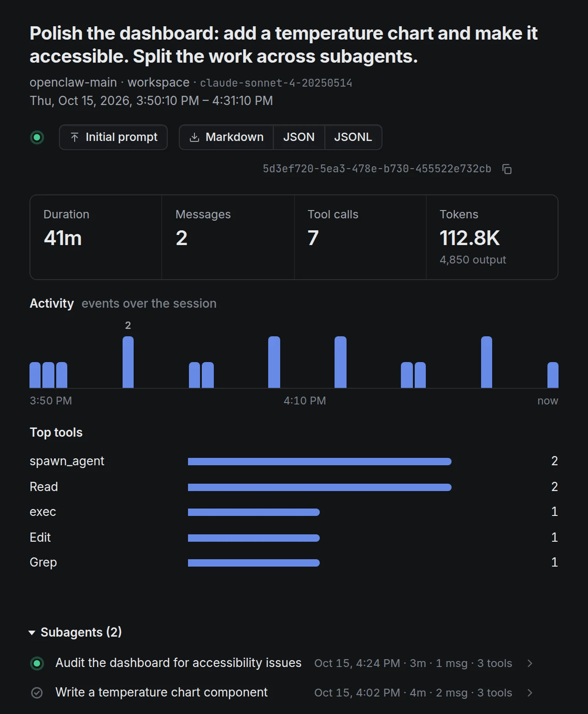Click the Read tool usage bar

pos(320,487)
